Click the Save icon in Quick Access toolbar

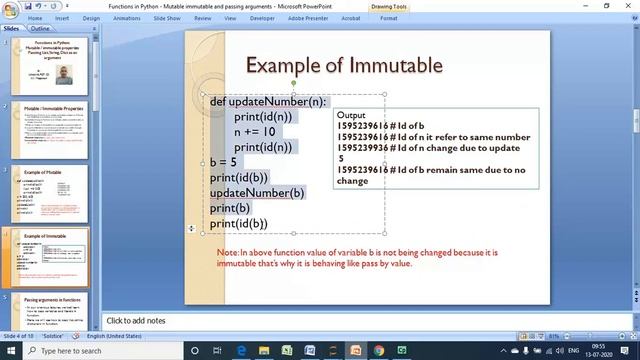coord(28,6)
